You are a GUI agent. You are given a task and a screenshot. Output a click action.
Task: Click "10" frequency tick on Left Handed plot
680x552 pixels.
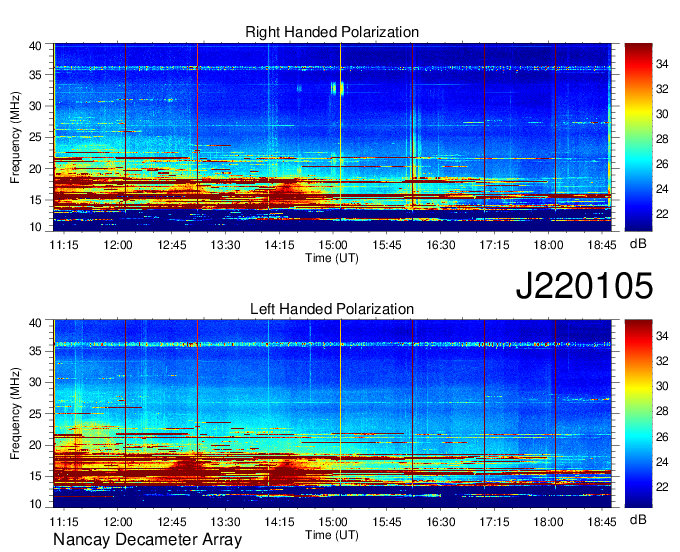click(x=36, y=504)
